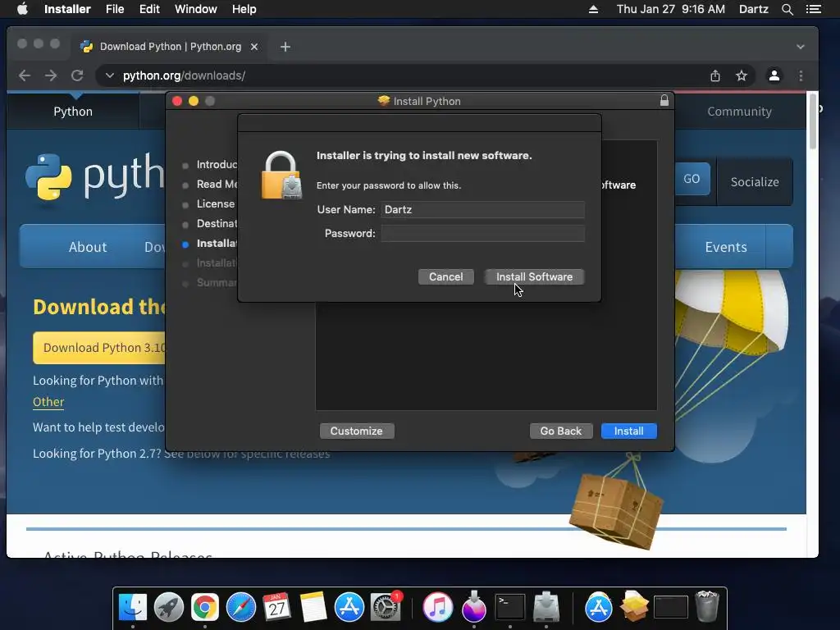Click the lock icon in Install Python title bar
This screenshot has width=840, height=630.
664,100
